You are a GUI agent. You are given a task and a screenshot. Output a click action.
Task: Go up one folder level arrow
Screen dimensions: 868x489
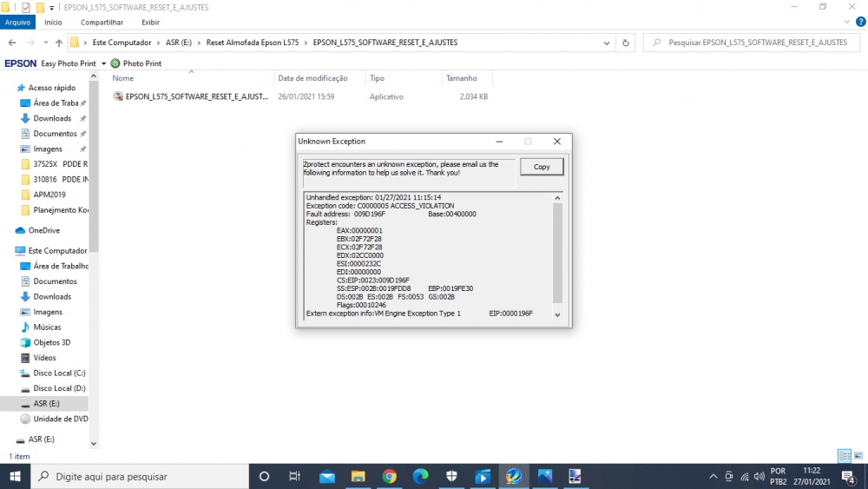tap(59, 43)
